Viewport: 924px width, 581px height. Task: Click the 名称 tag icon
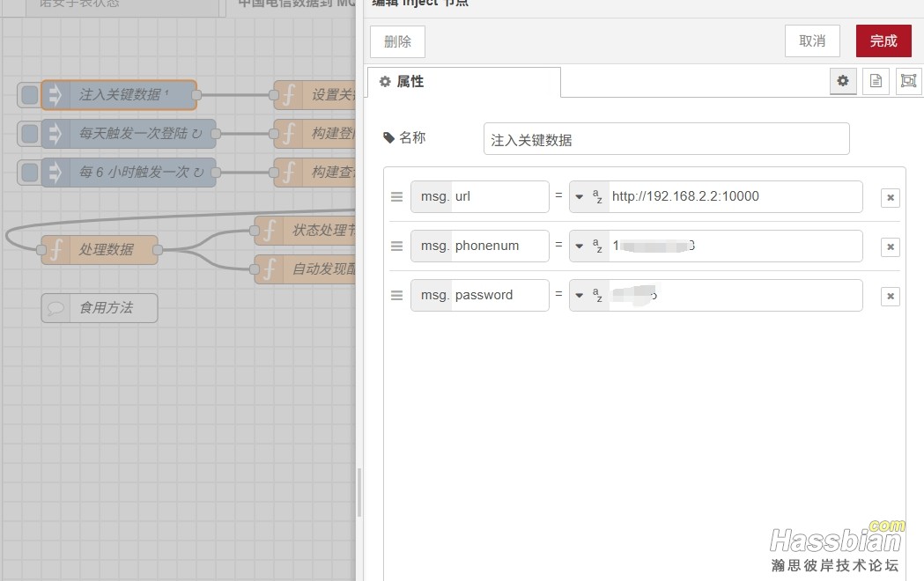[x=388, y=137]
